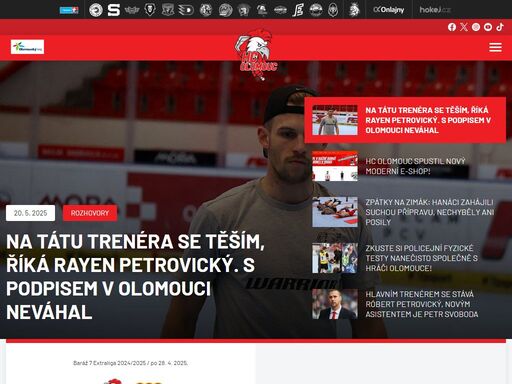Select the highlighted red Rayen Petrovický news card
The image size is (512, 384).
(405, 120)
